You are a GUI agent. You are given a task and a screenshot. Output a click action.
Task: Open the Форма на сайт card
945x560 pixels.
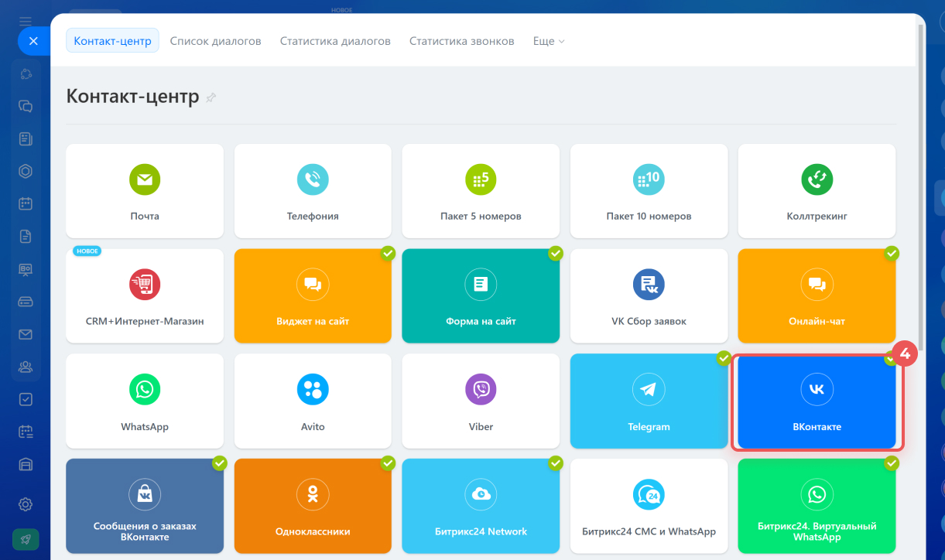pos(481,295)
